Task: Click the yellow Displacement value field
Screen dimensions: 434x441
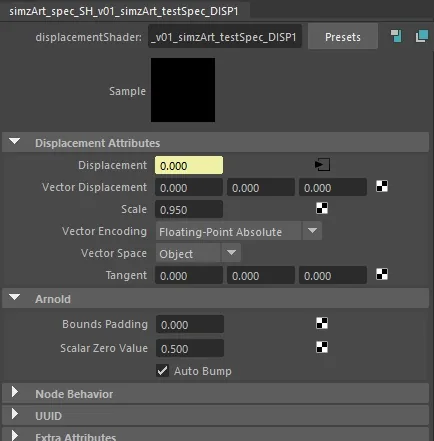Action: tap(189, 165)
